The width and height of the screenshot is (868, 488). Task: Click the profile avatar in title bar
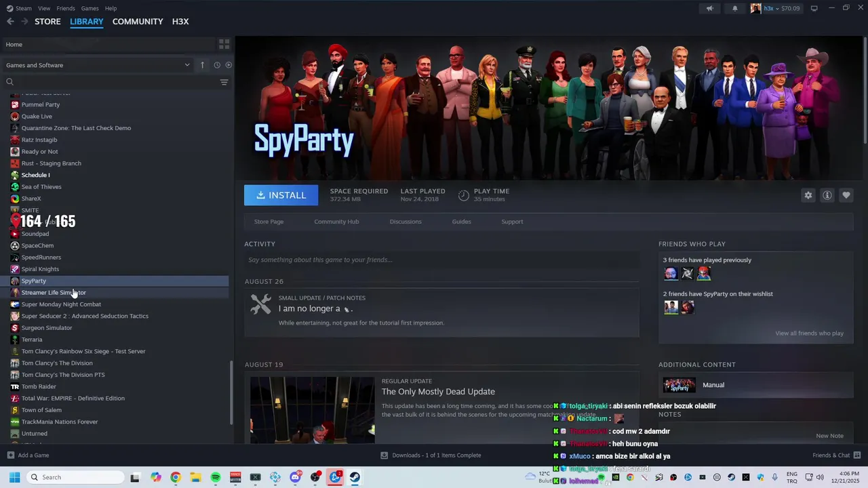click(755, 8)
